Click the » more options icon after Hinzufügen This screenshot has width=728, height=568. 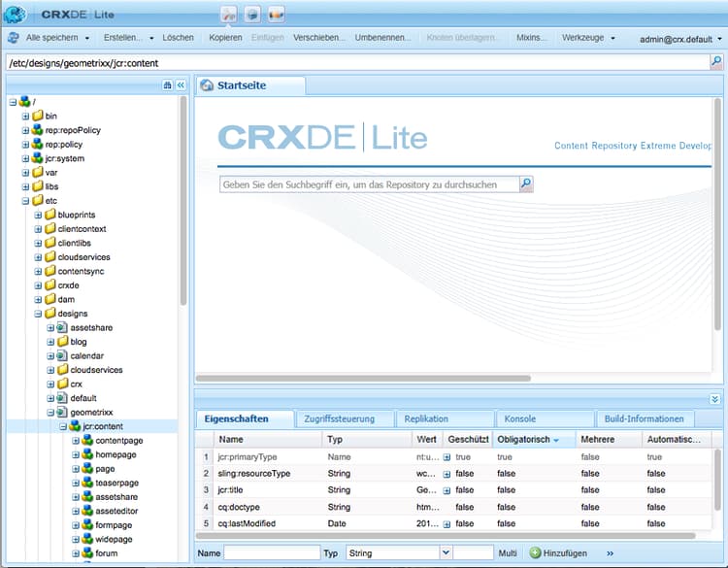click(x=610, y=553)
